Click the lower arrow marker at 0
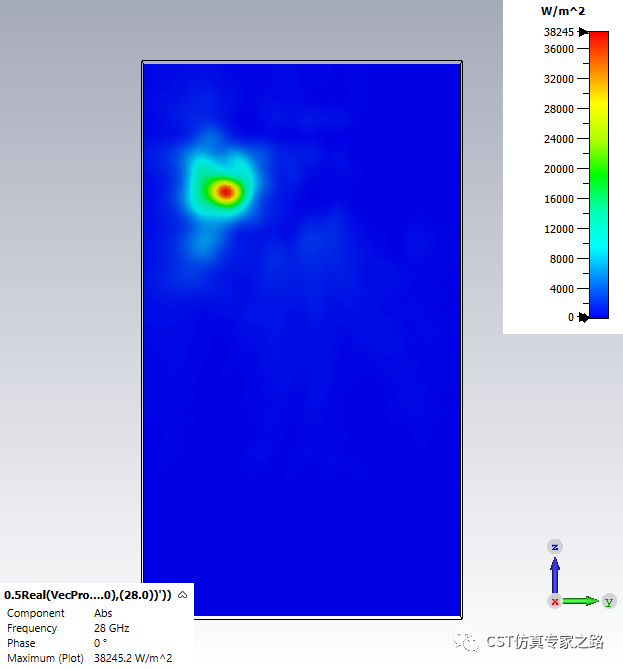Viewport: 623px width, 669px height. [583, 317]
